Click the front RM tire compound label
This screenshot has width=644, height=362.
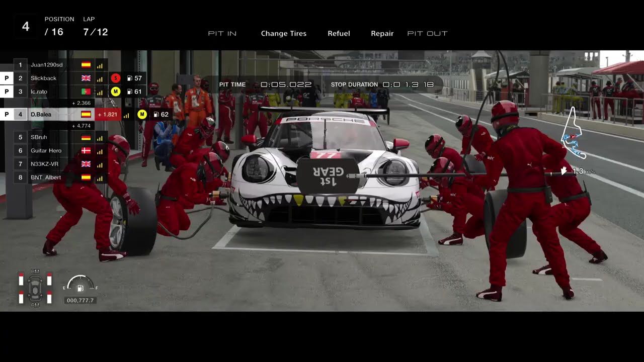coord(35,271)
